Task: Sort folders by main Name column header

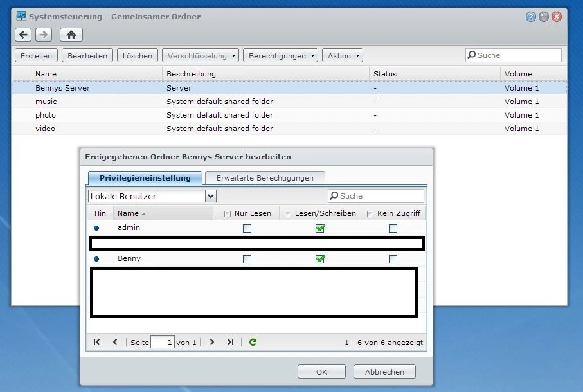Action: tap(96, 73)
